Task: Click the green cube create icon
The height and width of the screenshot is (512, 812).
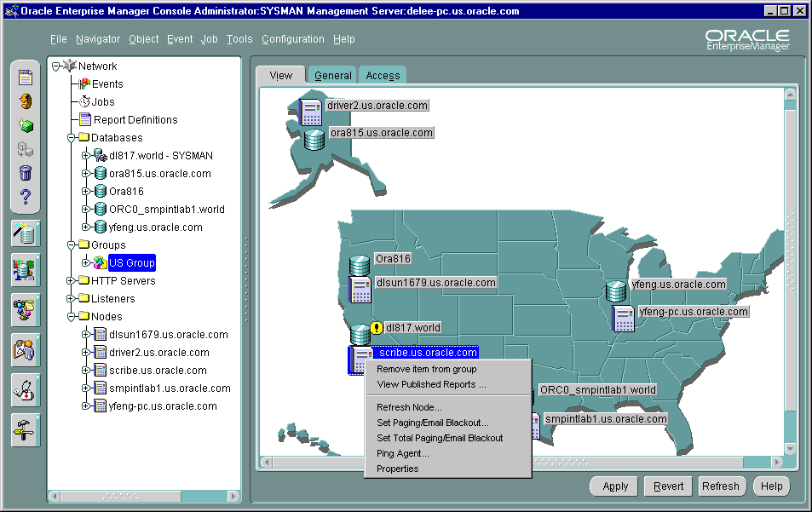Action: tap(26, 125)
